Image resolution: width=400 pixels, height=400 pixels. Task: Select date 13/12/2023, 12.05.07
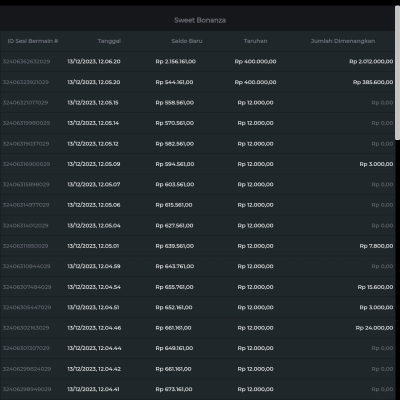[x=94, y=185]
